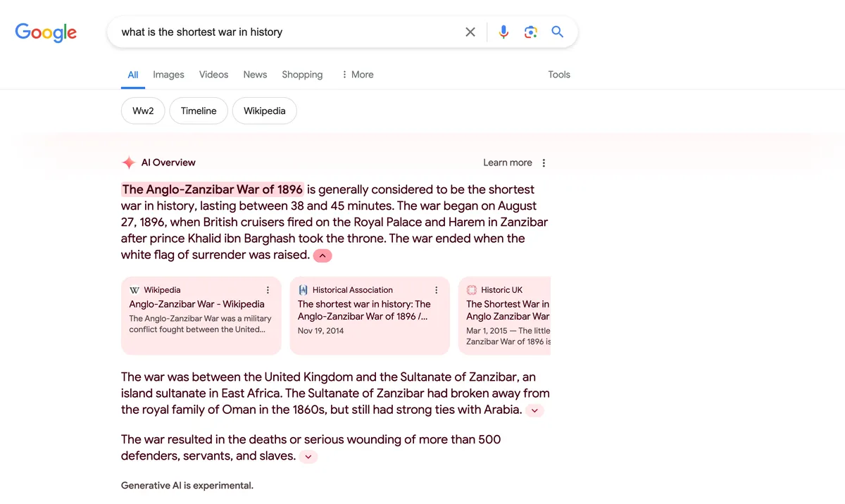Click inside the search input field
Viewport: 845px width, 504px height.
[282, 32]
